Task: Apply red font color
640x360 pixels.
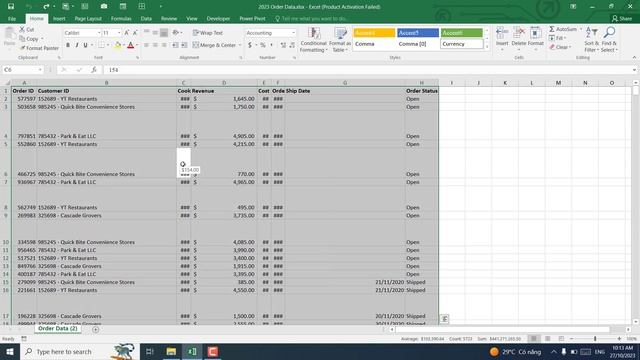Action: click(131, 45)
